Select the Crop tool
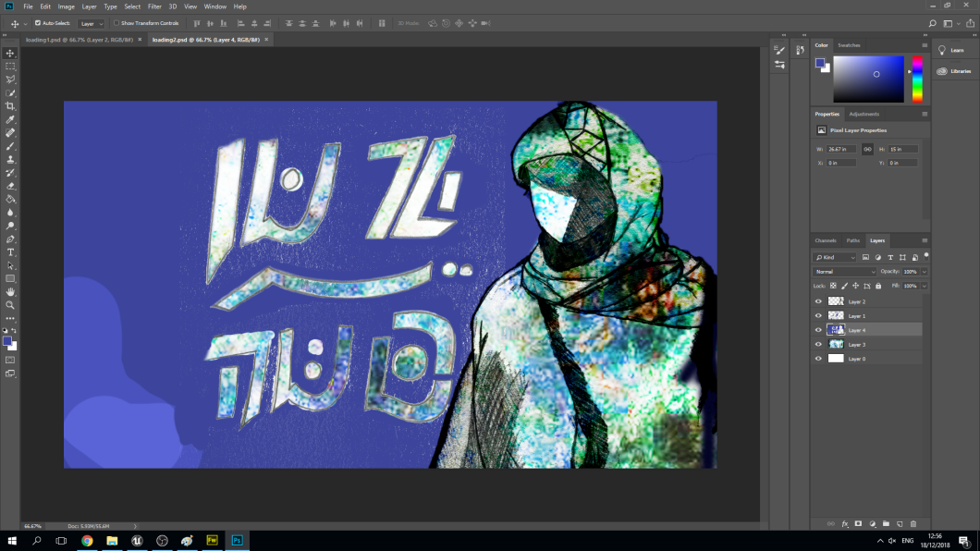This screenshot has height=551, width=980. click(11, 105)
